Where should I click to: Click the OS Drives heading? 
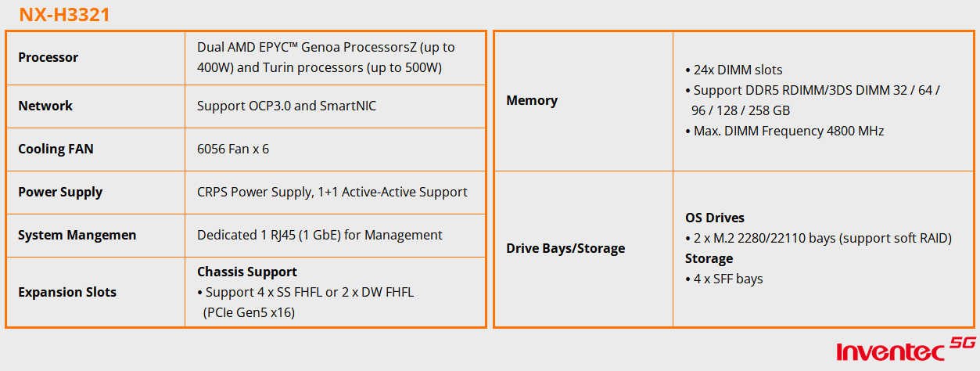click(x=715, y=218)
